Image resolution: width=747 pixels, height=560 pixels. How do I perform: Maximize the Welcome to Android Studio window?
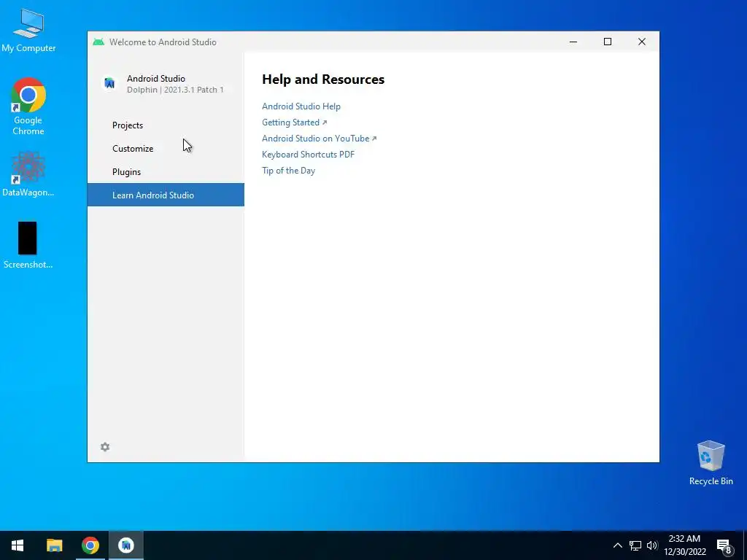coord(608,42)
